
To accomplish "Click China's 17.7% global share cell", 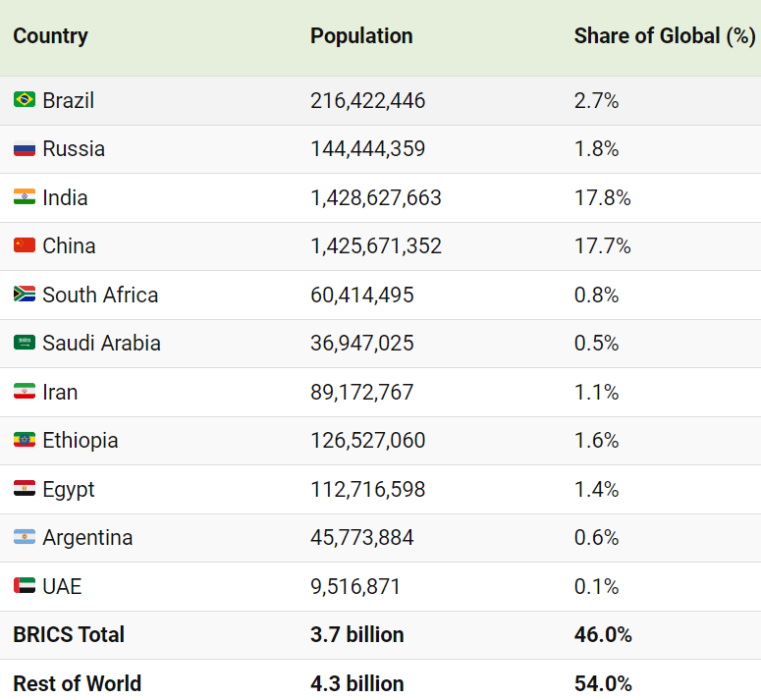I will point(602,245).
